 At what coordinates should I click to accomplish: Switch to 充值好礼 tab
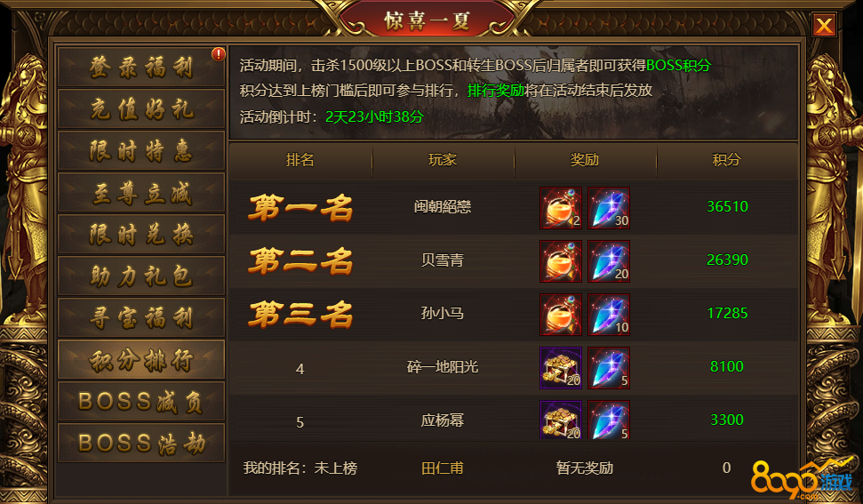point(141,109)
